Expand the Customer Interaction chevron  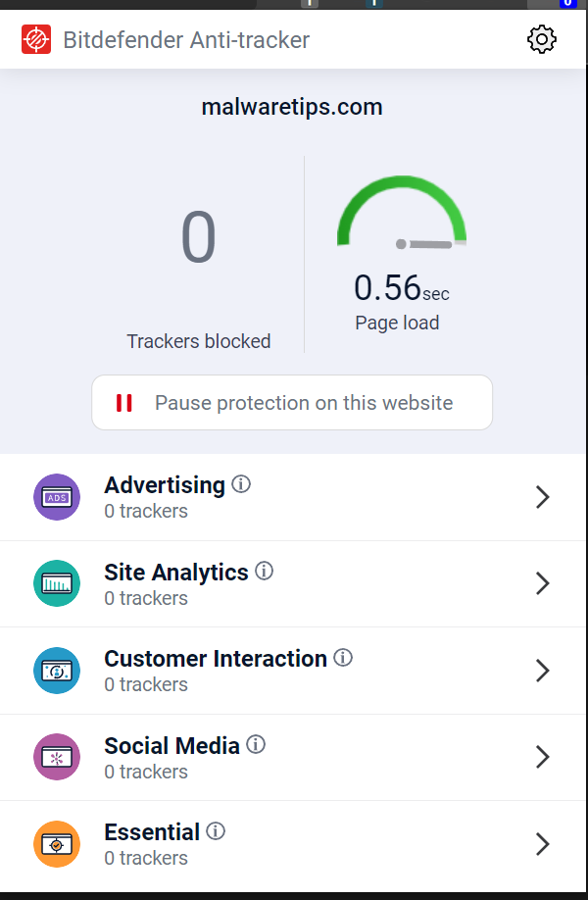point(543,671)
